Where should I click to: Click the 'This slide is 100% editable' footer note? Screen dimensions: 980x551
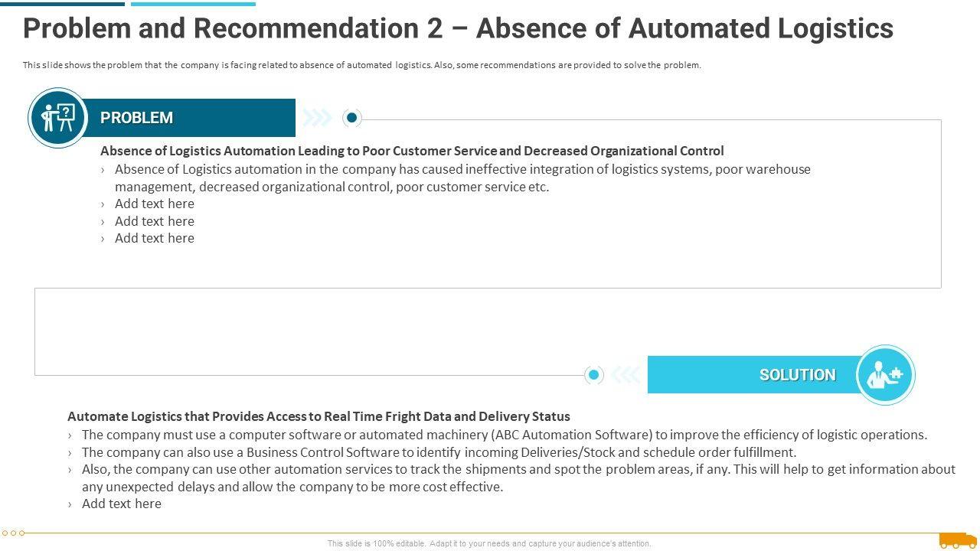(x=489, y=543)
